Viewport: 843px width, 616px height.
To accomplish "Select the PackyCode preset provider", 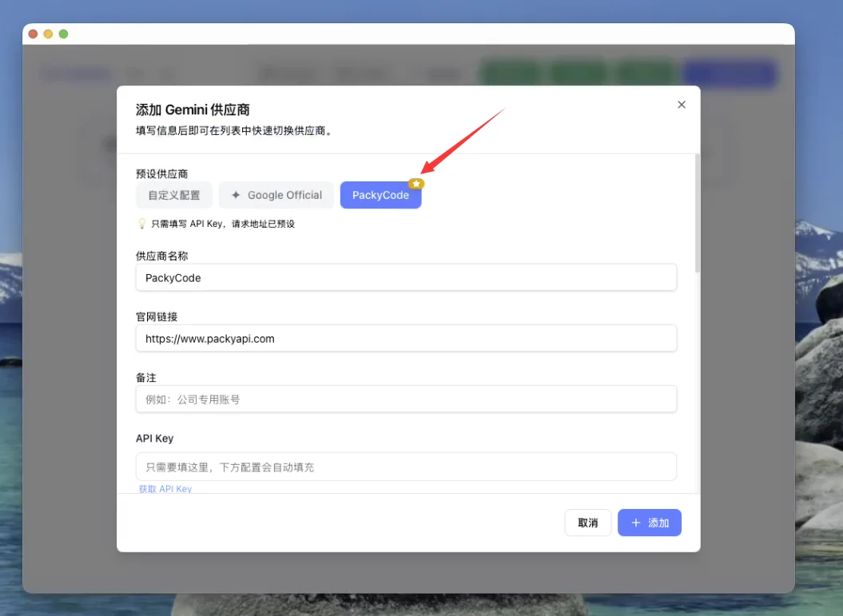I will (381, 195).
